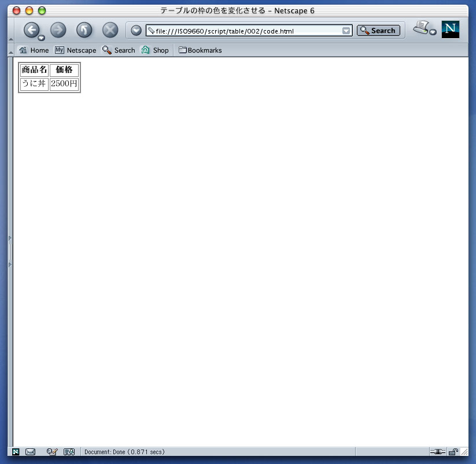Expand the Print options dropdown arrow
The width and height of the screenshot is (476, 464).
coord(433,32)
